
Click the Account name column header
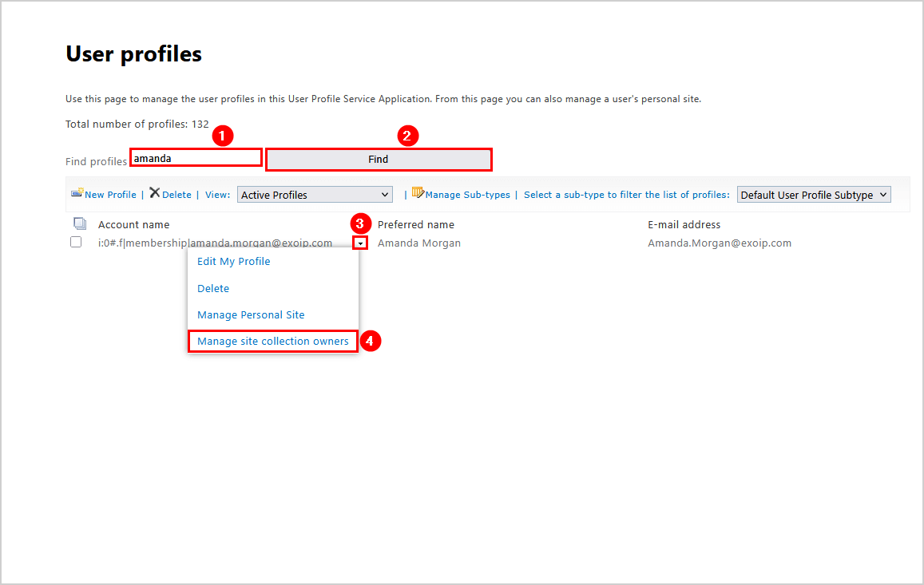coord(133,225)
